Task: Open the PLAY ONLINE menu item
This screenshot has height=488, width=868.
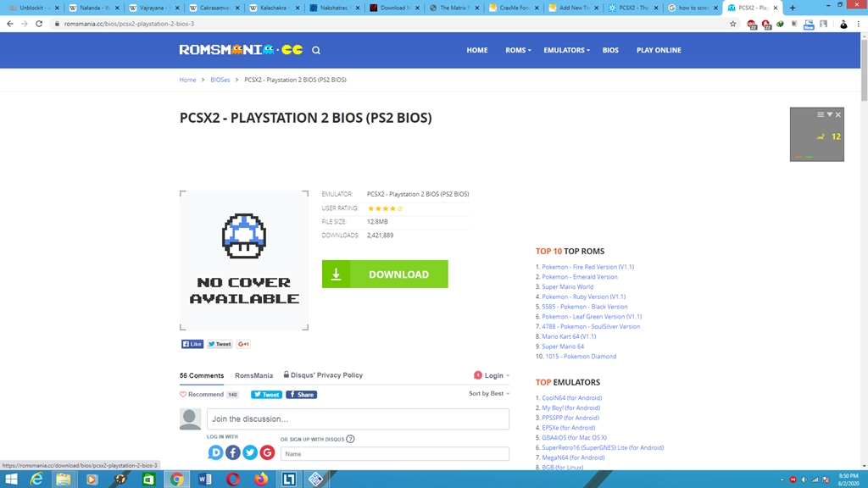Action: [x=659, y=50]
